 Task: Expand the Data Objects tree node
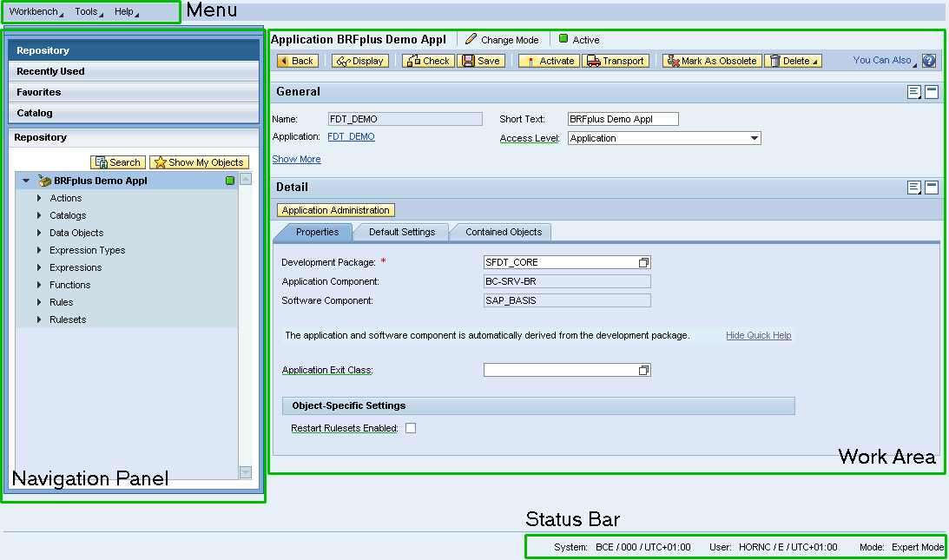39,233
